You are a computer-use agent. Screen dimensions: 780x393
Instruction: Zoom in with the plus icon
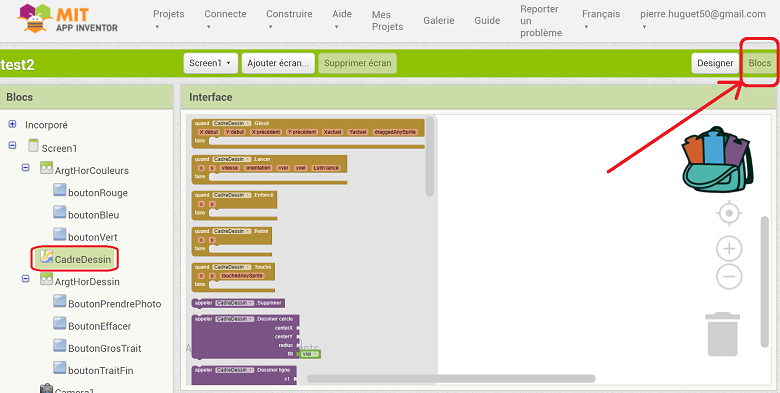click(729, 248)
